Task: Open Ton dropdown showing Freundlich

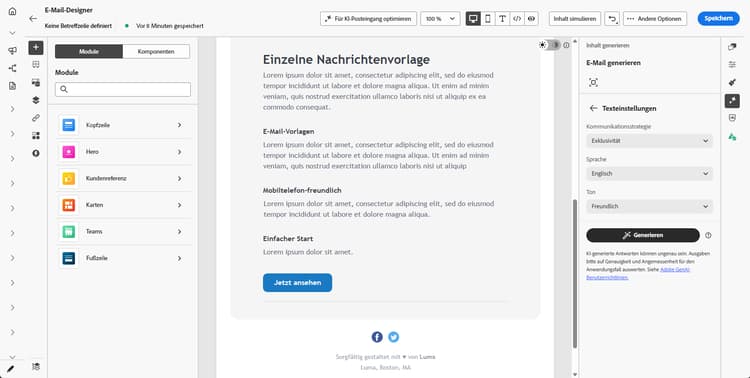Action: 650,206
